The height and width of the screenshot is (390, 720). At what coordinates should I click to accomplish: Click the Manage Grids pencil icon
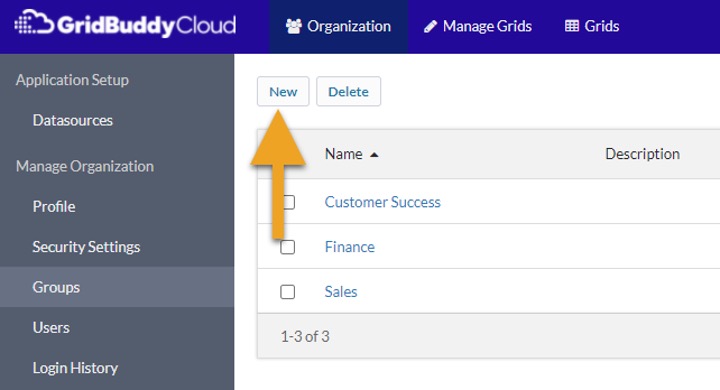pyautogui.click(x=430, y=26)
